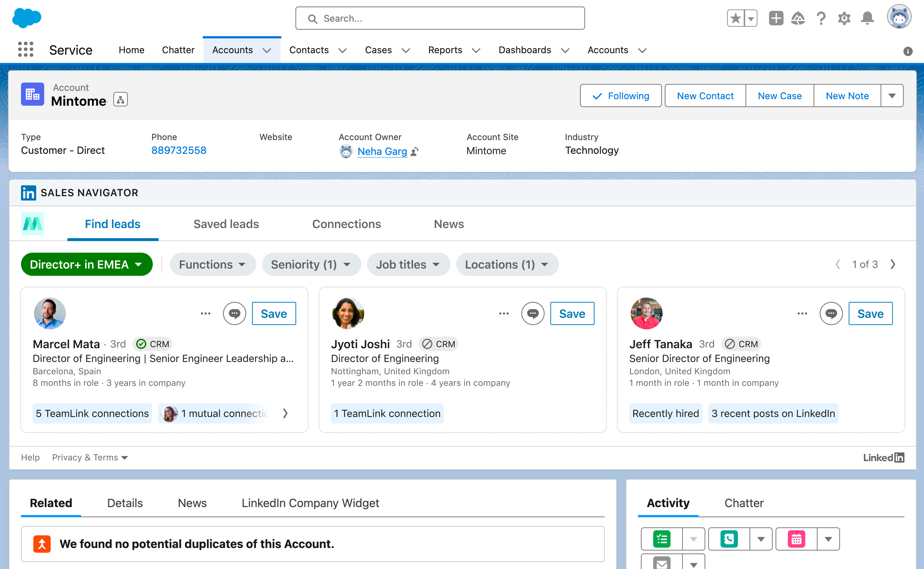Open more options for Jeff Tanaka
924x569 pixels.
pyautogui.click(x=802, y=313)
